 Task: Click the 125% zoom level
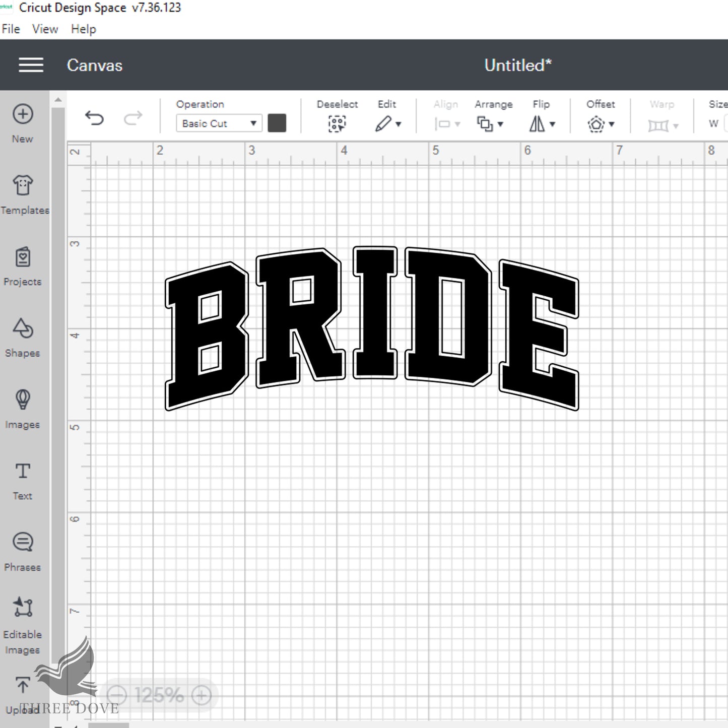coord(159,696)
